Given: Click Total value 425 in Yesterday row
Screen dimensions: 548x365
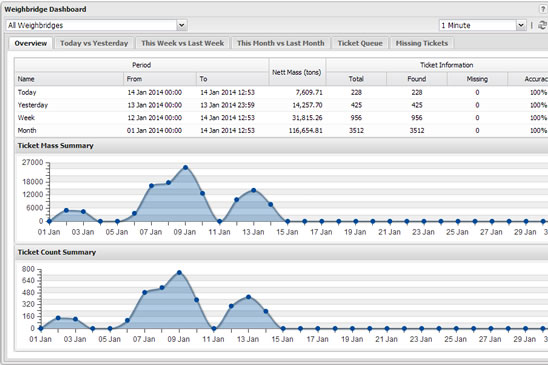Looking at the screenshot, I should point(356,105).
